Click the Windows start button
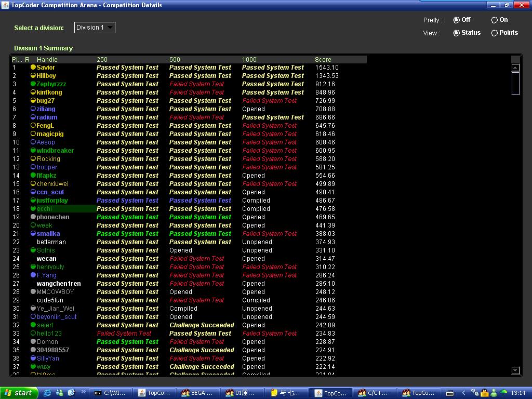 point(19,393)
